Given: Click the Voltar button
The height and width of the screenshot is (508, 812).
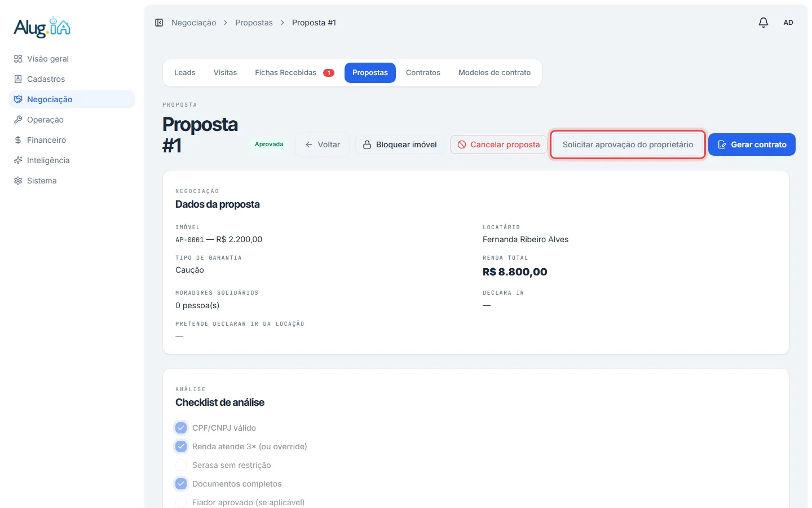Looking at the screenshot, I should [322, 144].
